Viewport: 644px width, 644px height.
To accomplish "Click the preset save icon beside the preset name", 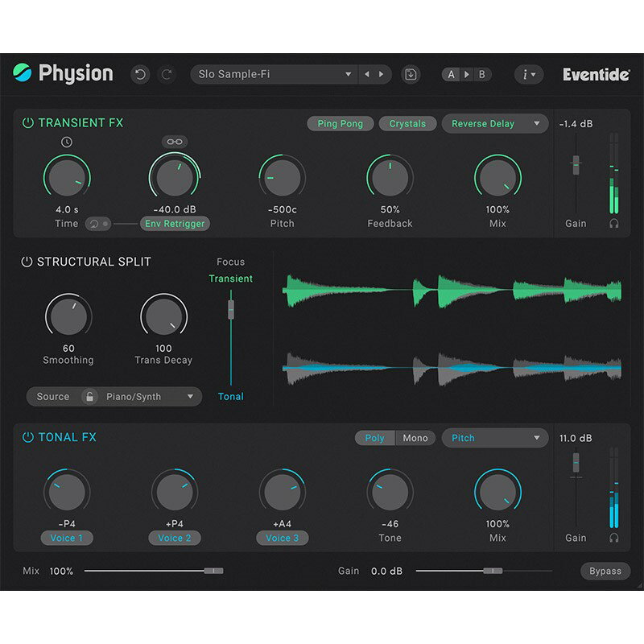I will [410, 74].
